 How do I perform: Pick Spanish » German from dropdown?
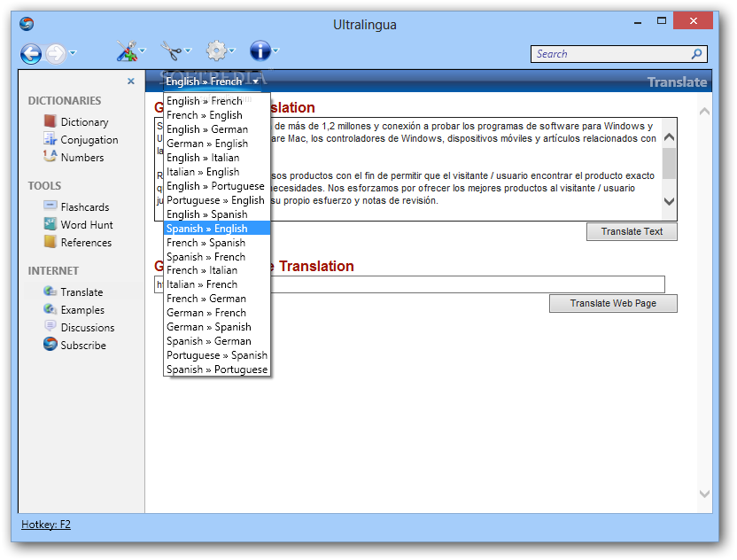[217, 340]
